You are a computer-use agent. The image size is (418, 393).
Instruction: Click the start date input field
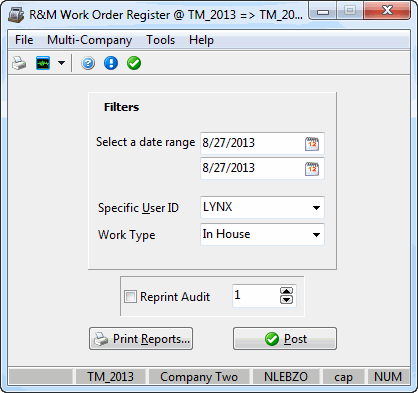click(x=252, y=143)
